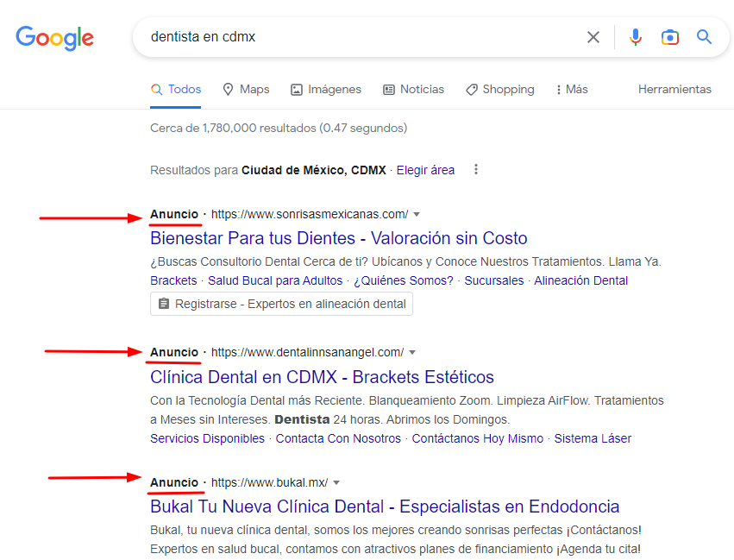734x560 pixels.
Task: Expand the dropdown arrow next to dentalinnsanangel.com
Action: 412,353
